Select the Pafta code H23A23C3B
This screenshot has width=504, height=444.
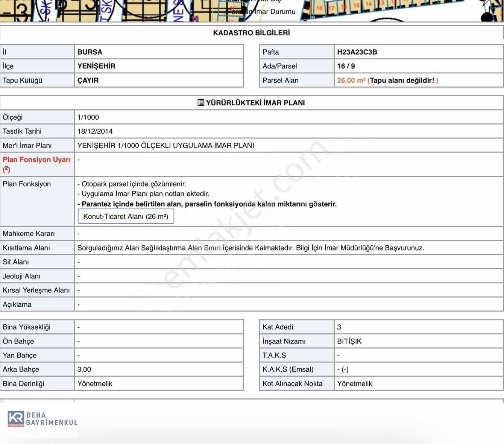coord(357,52)
